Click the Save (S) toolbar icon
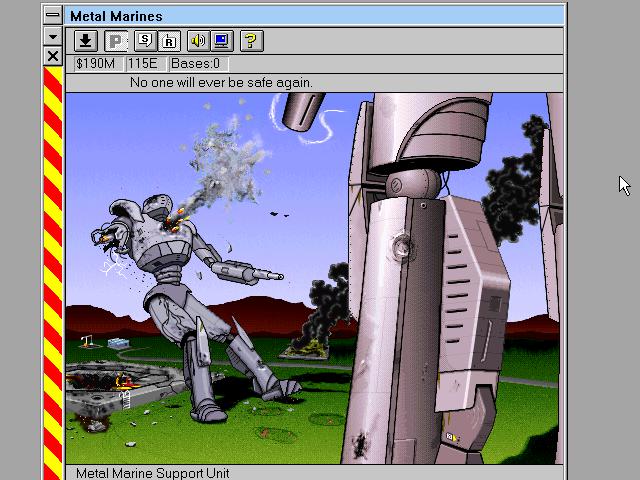Image resolution: width=640 pixels, height=480 pixels. [x=145, y=41]
